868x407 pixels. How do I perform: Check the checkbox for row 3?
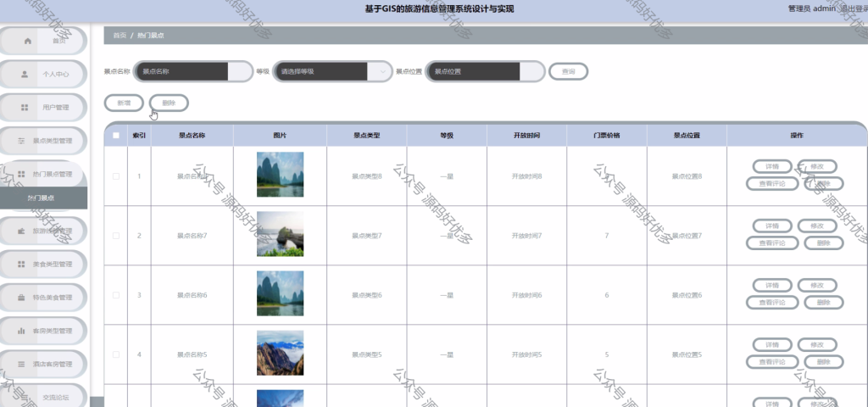(115, 295)
